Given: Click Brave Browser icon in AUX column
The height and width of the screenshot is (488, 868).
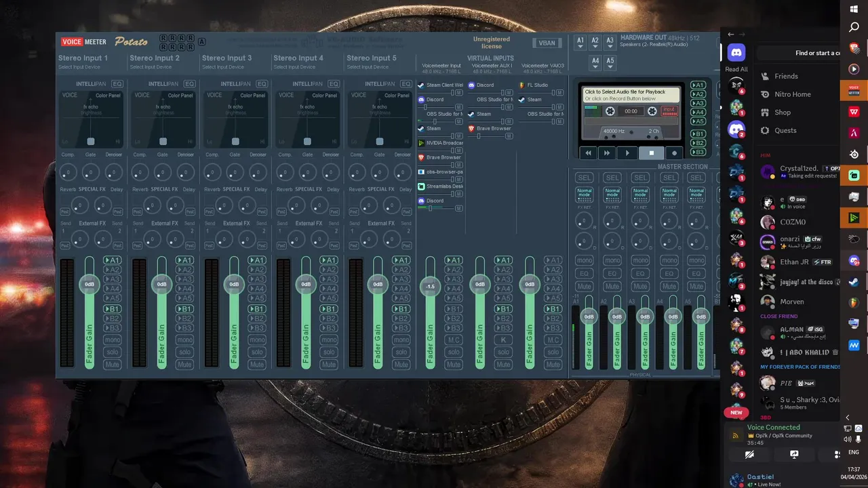Looking at the screenshot, I should 471,129.
